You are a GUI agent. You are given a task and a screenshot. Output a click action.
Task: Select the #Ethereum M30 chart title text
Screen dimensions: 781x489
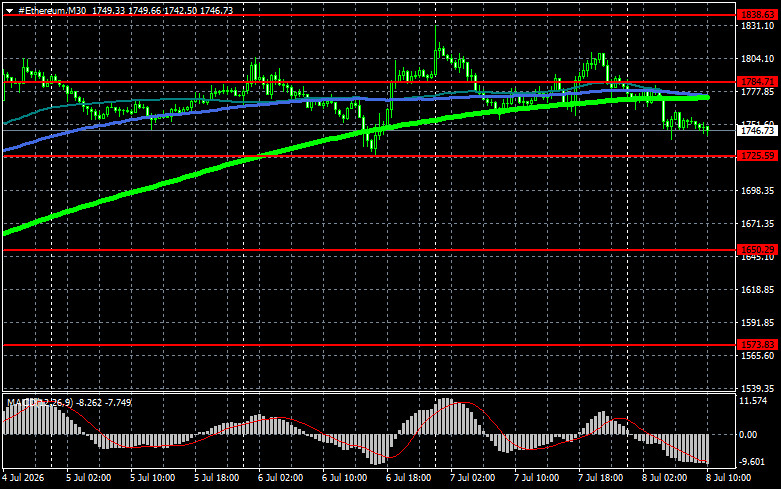point(52,10)
